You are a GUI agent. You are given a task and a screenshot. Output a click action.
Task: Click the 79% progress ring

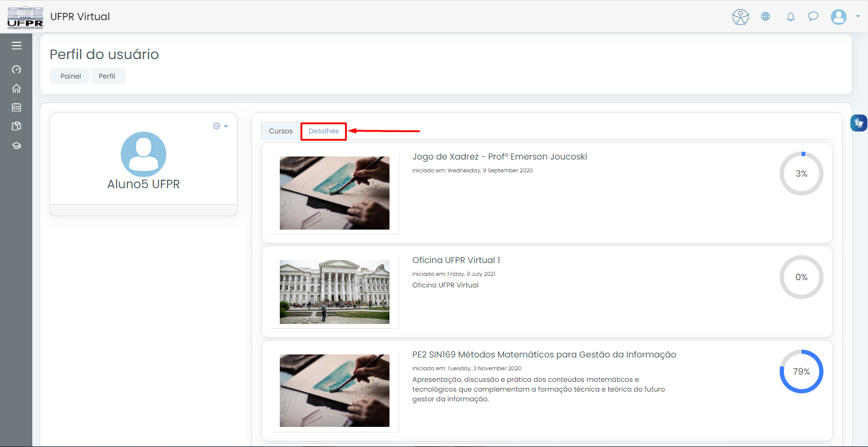(802, 371)
